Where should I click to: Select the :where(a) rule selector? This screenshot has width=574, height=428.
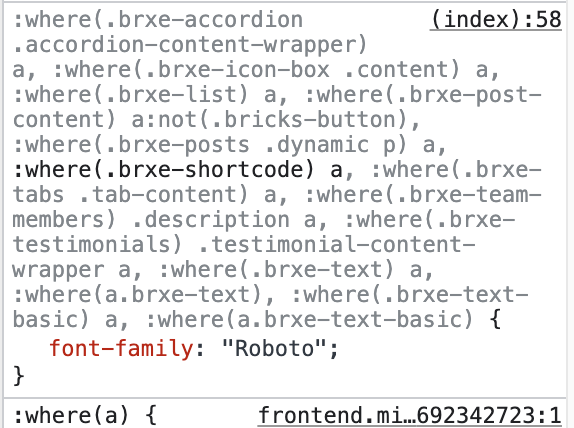71,416
